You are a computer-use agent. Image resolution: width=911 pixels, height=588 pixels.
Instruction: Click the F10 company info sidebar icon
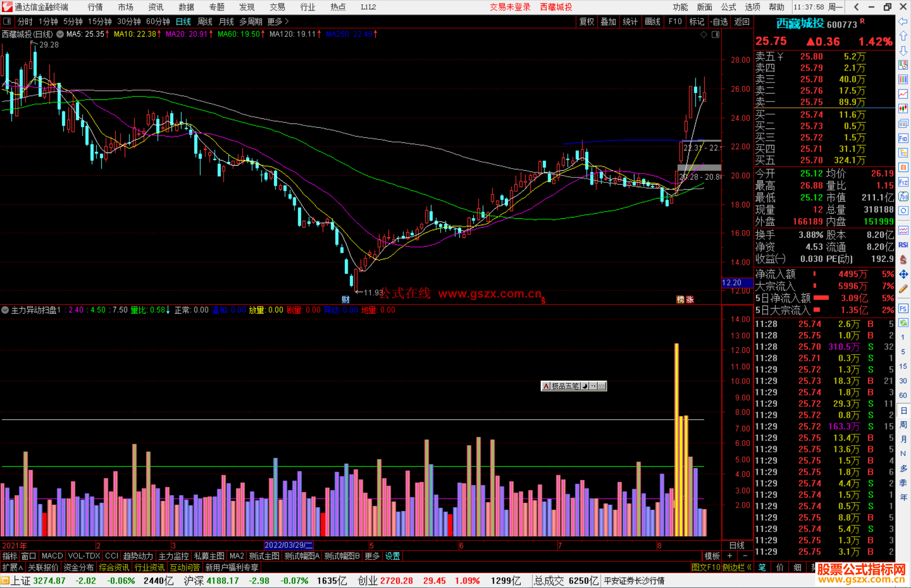(x=903, y=138)
